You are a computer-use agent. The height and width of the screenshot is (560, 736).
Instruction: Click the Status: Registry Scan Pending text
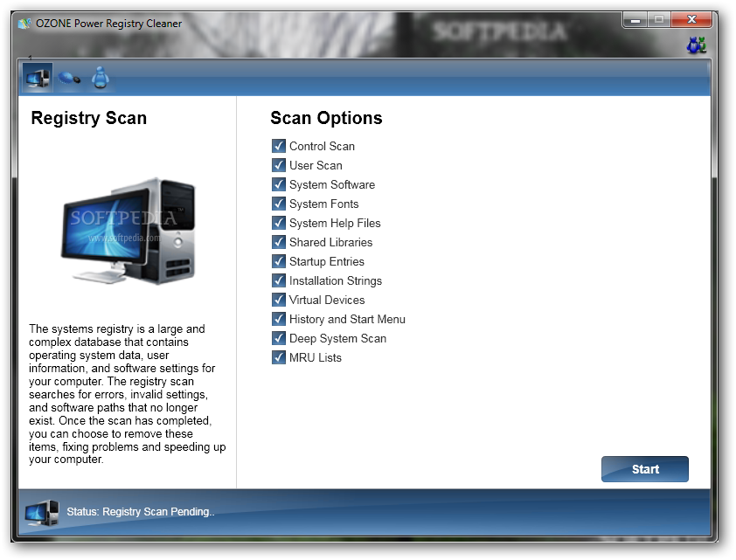click(141, 512)
